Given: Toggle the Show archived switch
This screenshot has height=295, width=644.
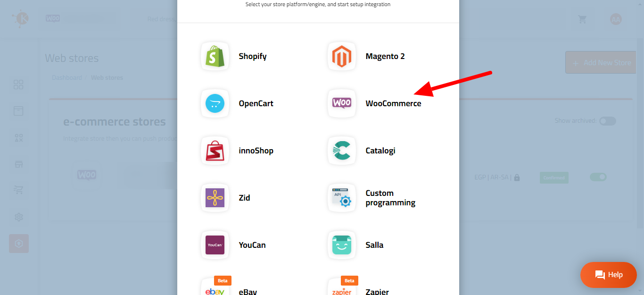Looking at the screenshot, I should click(x=608, y=121).
